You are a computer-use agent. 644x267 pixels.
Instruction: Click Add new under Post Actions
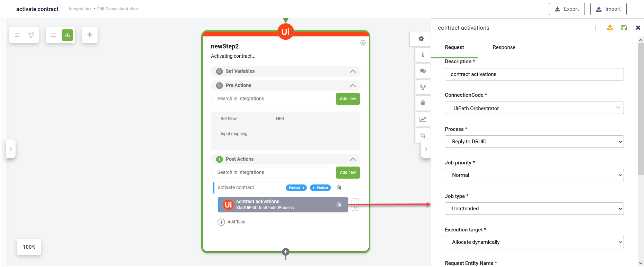pos(348,172)
